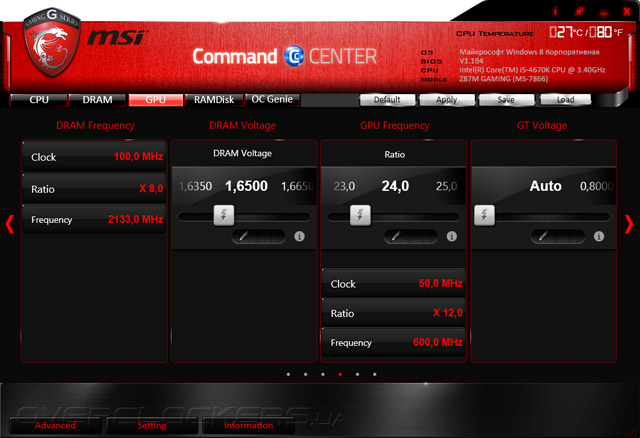Image resolution: width=640 pixels, height=438 pixels.
Task: Select GPU ratio value 23,0
Action: click(x=344, y=187)
